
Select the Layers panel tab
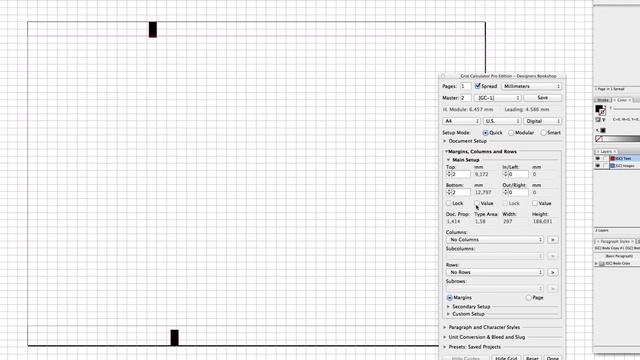click(606, 151)
